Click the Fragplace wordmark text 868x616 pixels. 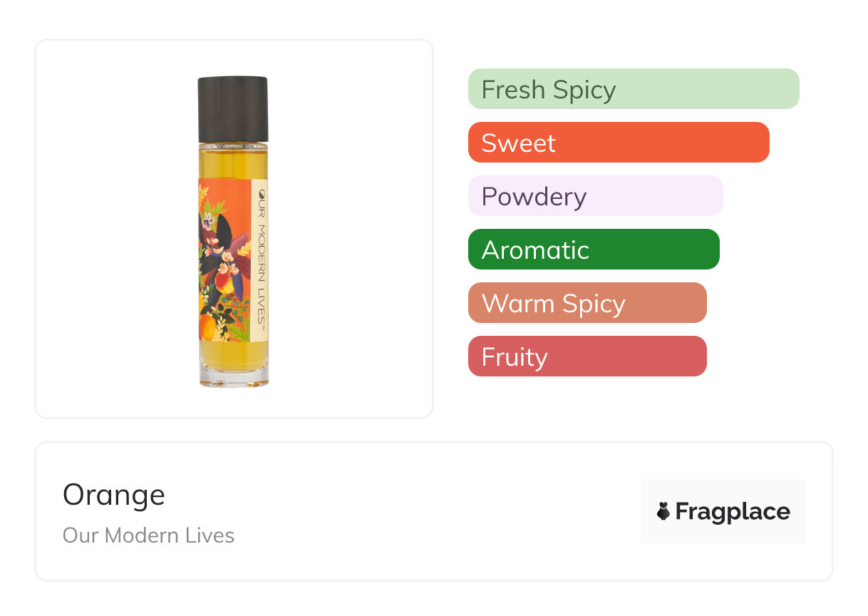(732, 511)
